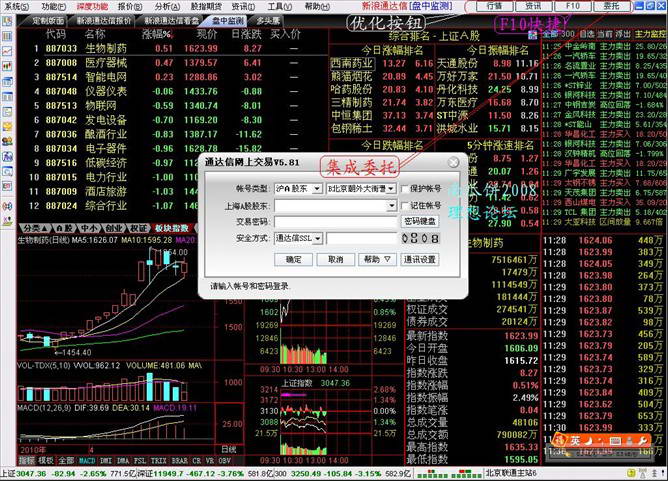Expand the 帮助 ▽ button in login dialog
Screen dimensions: 668x481
point(377,259)
